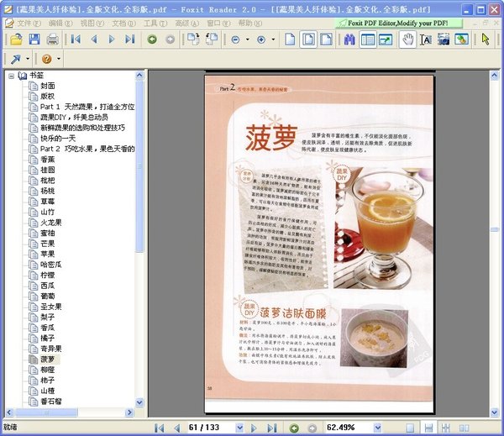Click the Help question mark icon
The height and width of the screenshot is (436, 504).
46,59
